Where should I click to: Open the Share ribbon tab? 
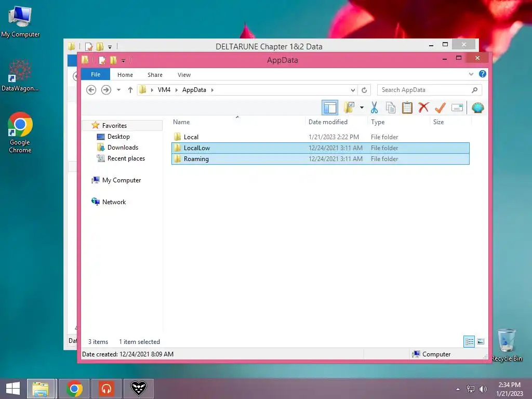click(155, 75)
